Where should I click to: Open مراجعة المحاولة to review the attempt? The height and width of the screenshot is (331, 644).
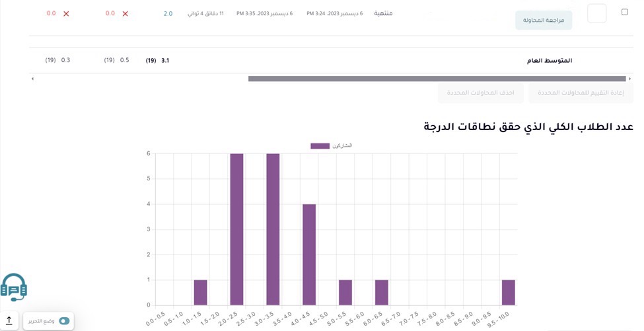[543, 20]
